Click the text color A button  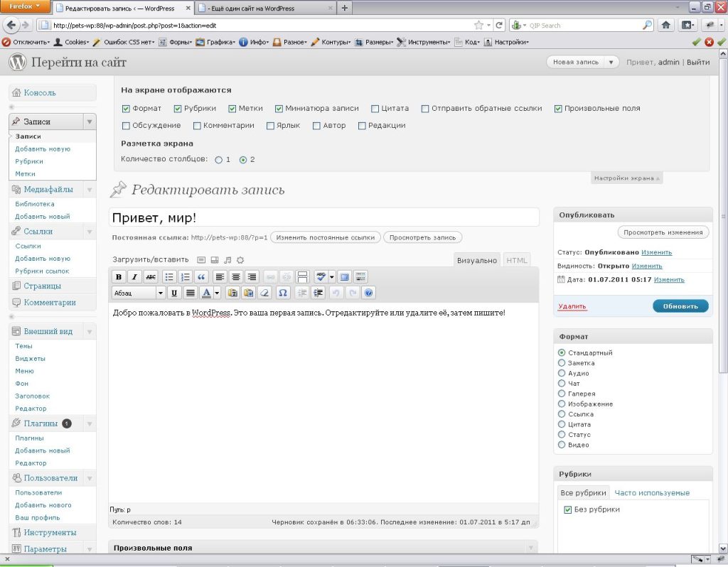pyautogui.click(x=206, y=293)
